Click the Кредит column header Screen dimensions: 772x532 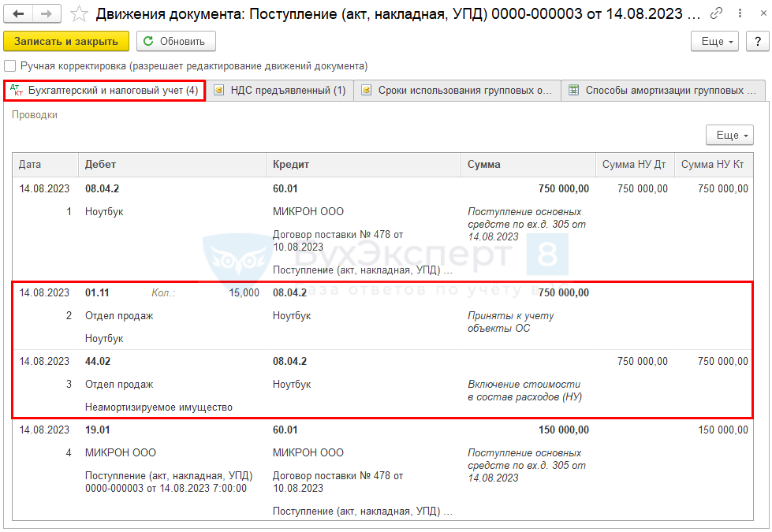click(364, 165)
